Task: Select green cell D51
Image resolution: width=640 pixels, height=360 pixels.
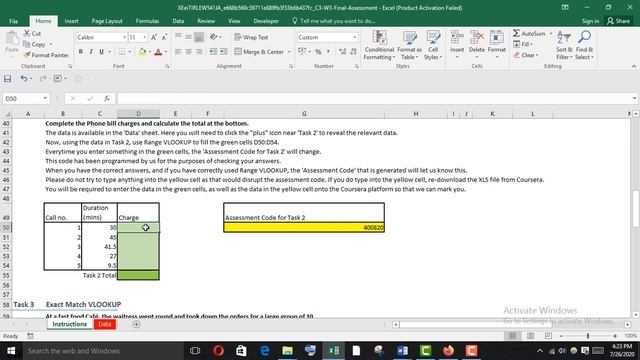Action: pyautogui.click(x=138, y=237)
